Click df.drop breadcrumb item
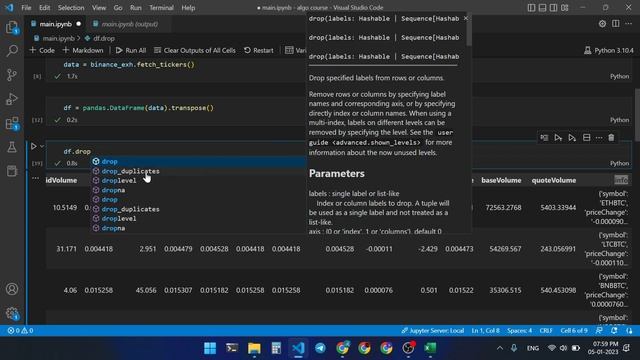Screen dimensions: 640x360 click(x=100, y=38)
